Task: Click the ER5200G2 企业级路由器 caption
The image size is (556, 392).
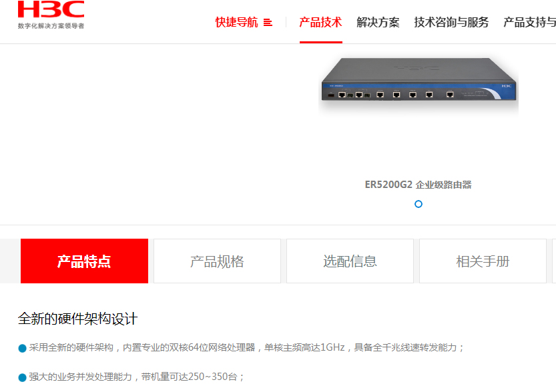Action: click(x=419, y=185)
